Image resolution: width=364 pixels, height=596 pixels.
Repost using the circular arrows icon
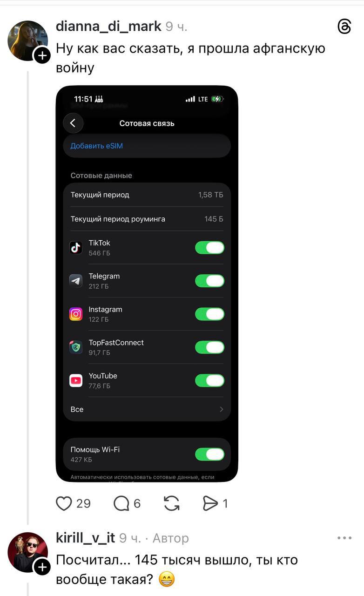point(172,503)
